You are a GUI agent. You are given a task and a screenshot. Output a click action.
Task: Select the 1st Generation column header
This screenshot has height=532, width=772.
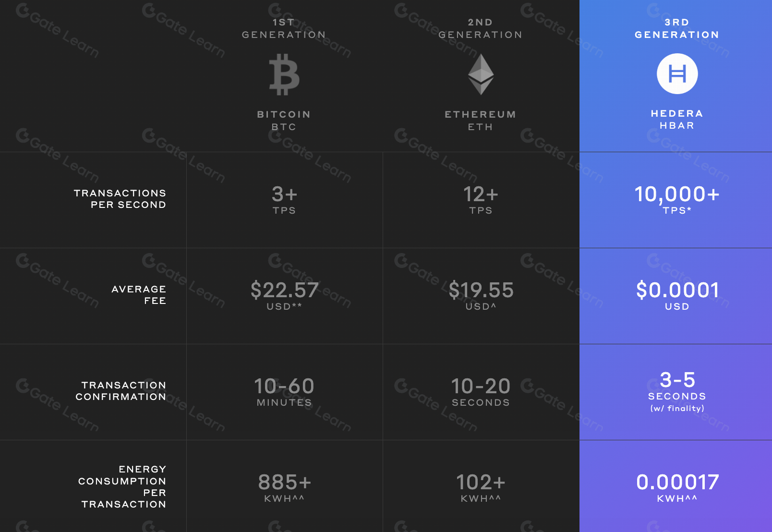click(x=284, y=28)
